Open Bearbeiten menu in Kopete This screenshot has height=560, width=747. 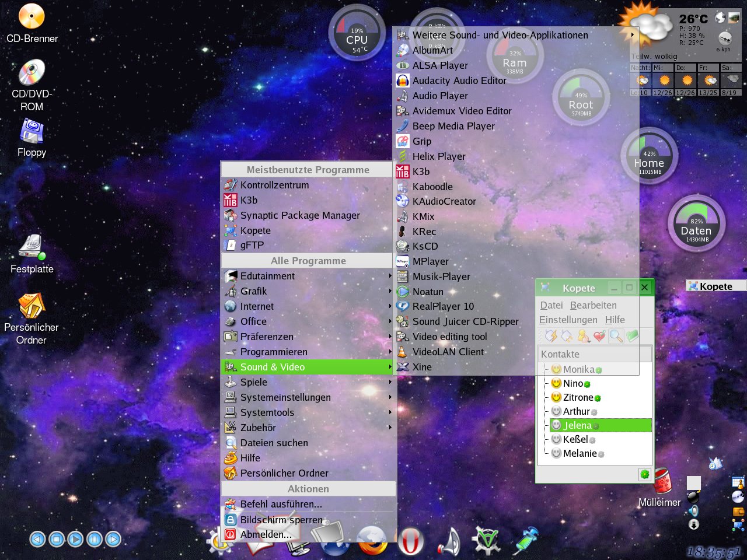tap(593, 305)
